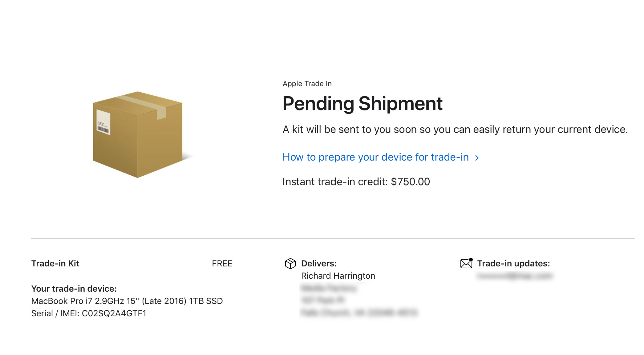
Task: Click the MacBook Pro i7 device description
Action: [x=127, y=301]
